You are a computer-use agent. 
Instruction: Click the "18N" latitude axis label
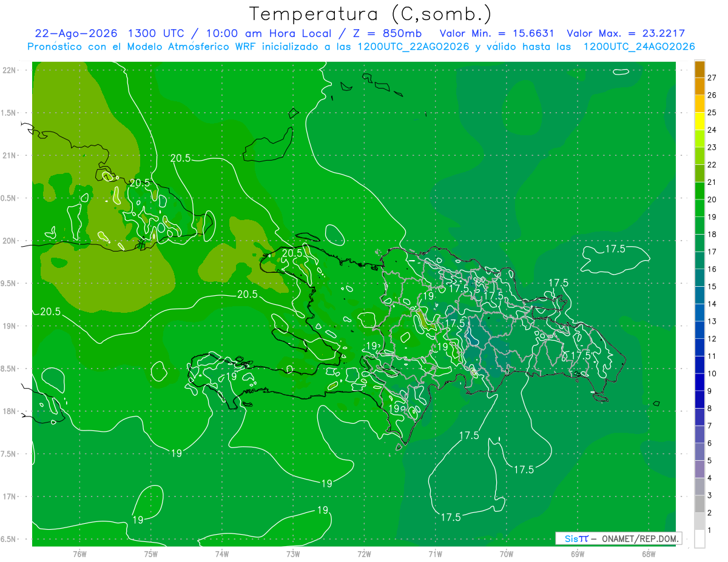point(10,412)
